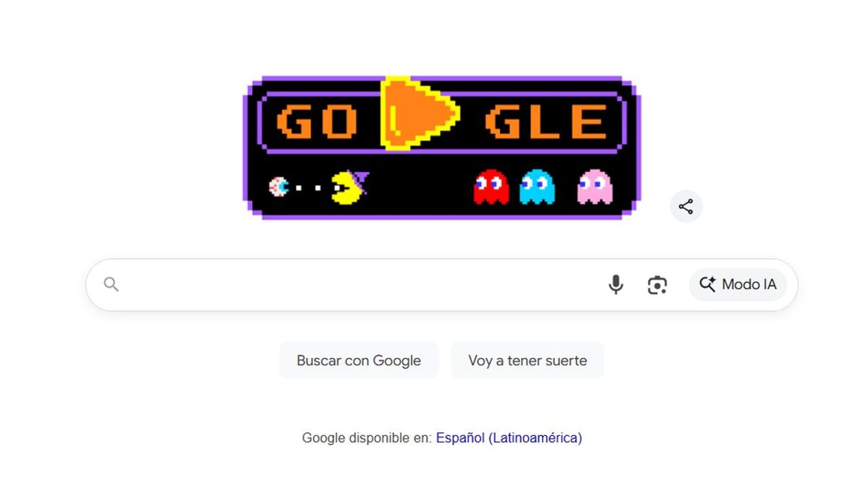Click yellow Pac-Man wearing witch hat

350,187
